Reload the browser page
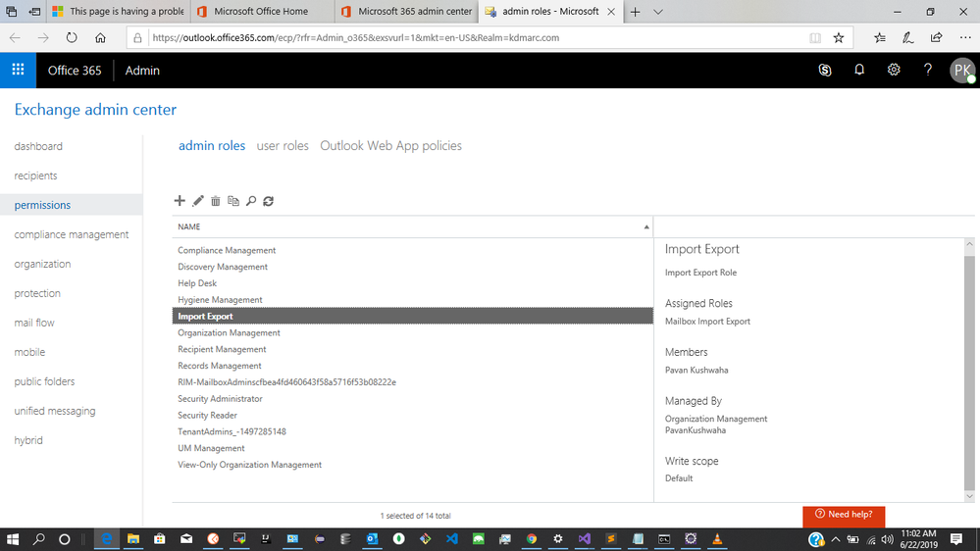The height and width of the screenshot is (551, 980). tap(72, 37)
